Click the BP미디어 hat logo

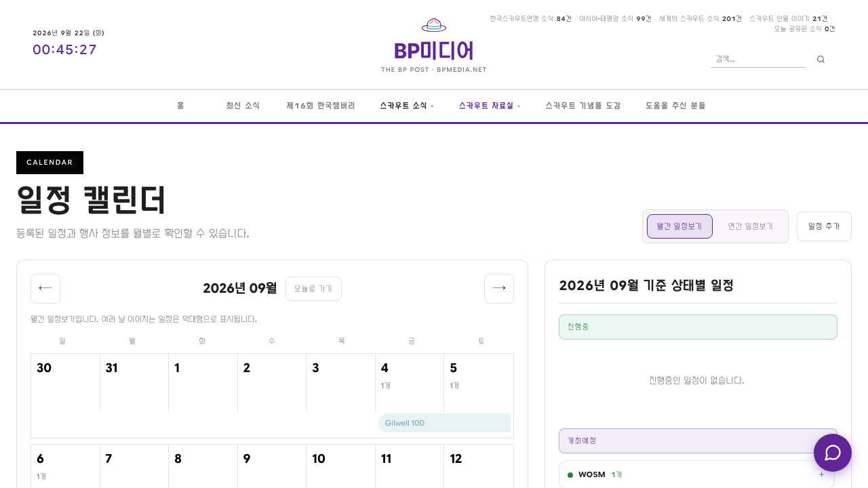434,25
